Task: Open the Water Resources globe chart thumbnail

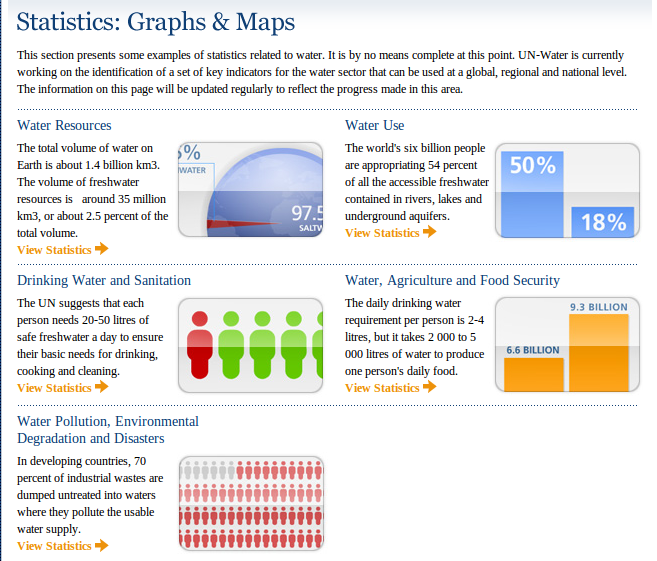Action: tap(251, 189)
